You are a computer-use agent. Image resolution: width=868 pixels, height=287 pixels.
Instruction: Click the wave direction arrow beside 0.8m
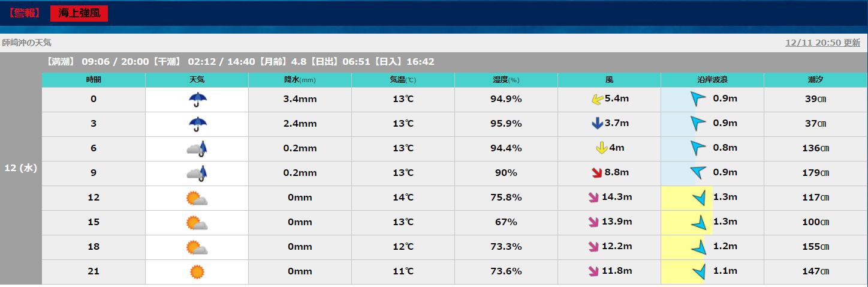click(x=698, y=148)
